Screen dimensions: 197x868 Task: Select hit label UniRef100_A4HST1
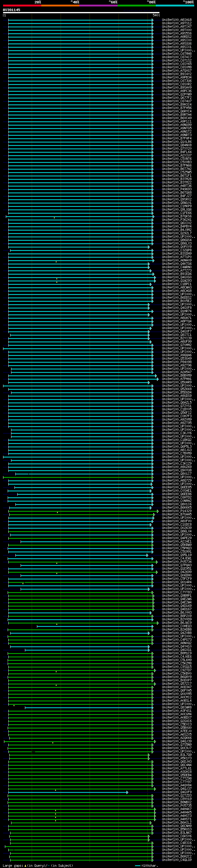click(x=177, y=819)
